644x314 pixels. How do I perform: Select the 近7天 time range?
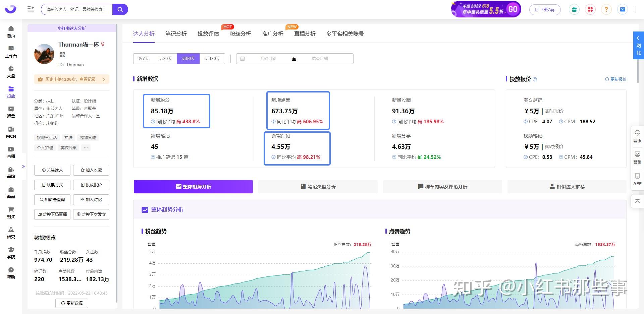(x=144, y=59)
